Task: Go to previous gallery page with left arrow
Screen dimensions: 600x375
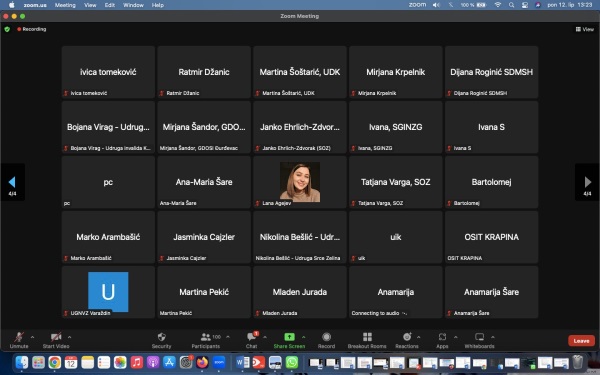Action: [x=12, y=182]
